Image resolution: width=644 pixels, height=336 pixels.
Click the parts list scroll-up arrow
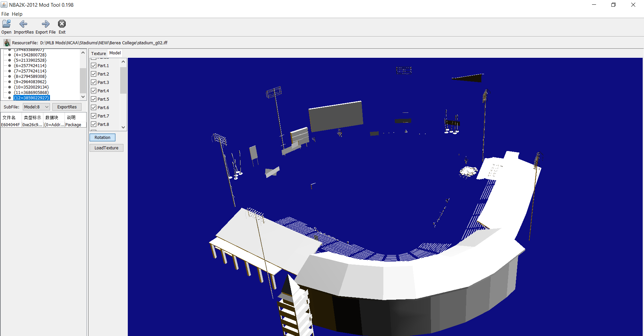123,61
